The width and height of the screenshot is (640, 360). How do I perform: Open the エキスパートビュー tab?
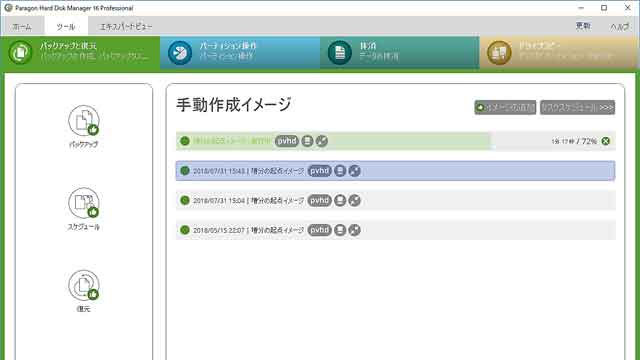pos(126,27)
